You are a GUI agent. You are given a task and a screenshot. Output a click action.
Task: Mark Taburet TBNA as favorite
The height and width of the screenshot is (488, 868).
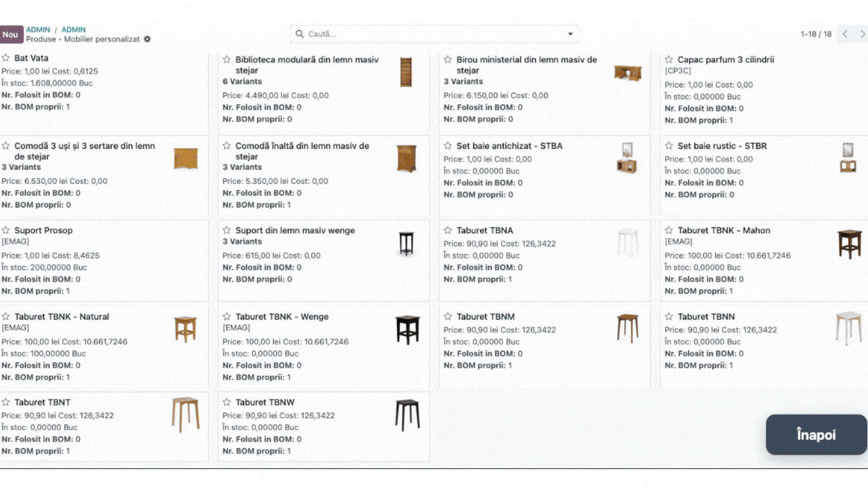click(x=448, y=230)
